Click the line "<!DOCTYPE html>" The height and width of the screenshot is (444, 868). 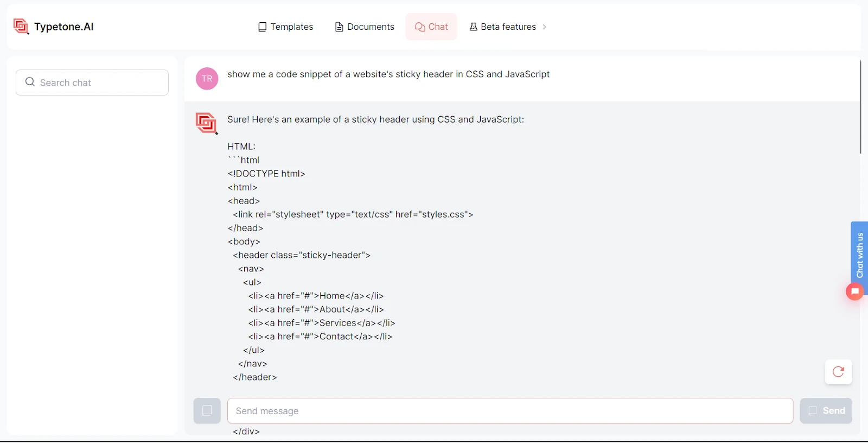pos(266,174)
